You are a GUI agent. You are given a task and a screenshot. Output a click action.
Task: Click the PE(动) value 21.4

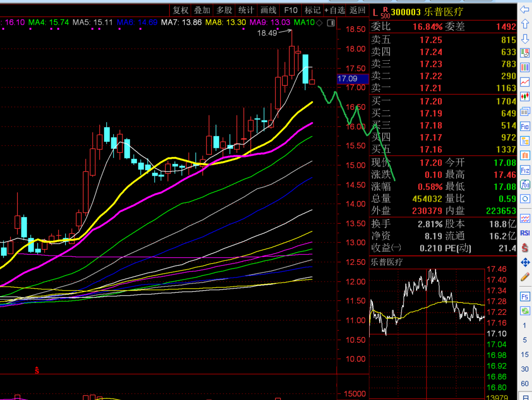[507, 249]
